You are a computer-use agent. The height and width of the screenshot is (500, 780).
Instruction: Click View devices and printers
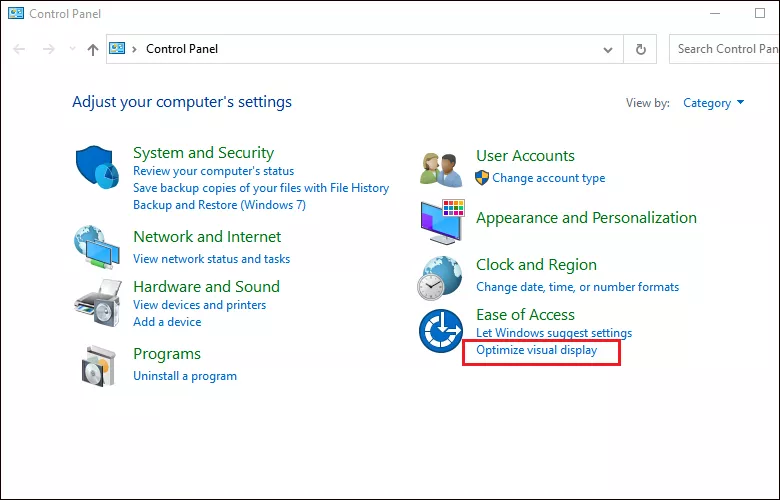(199, 304)
